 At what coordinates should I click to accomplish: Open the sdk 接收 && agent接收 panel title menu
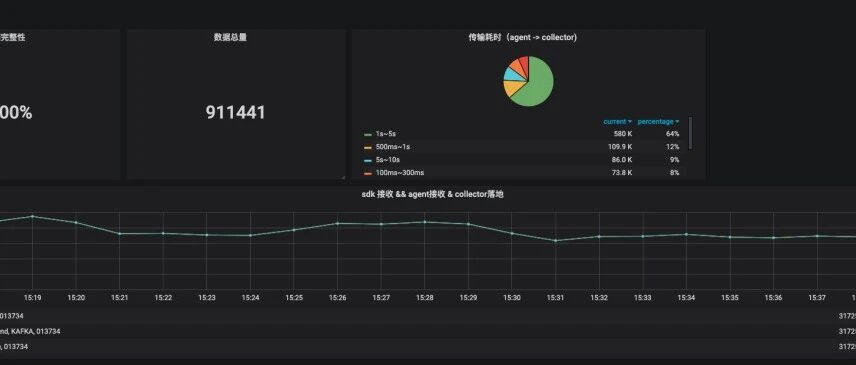432,194
